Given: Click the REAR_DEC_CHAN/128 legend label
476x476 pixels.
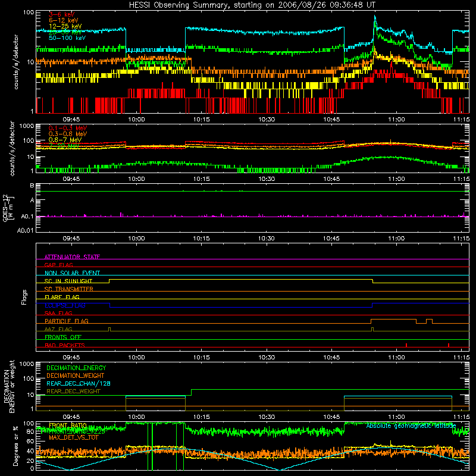Looking at the screenshot, I should (x=79, y=383).
